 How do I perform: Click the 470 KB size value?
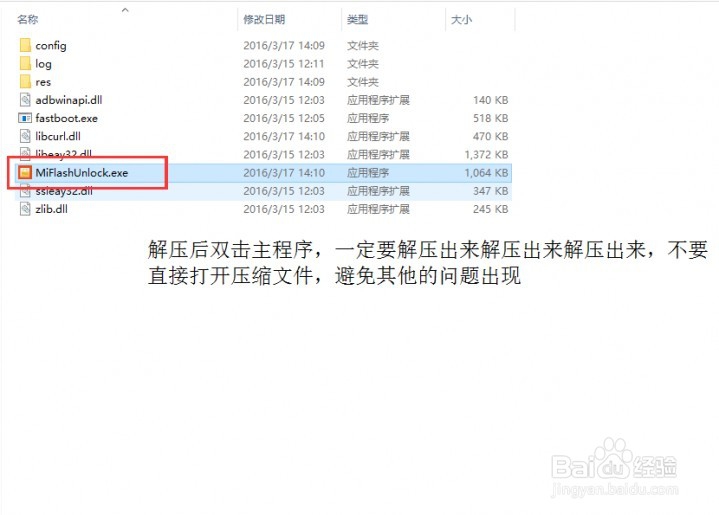coord(491,136)
